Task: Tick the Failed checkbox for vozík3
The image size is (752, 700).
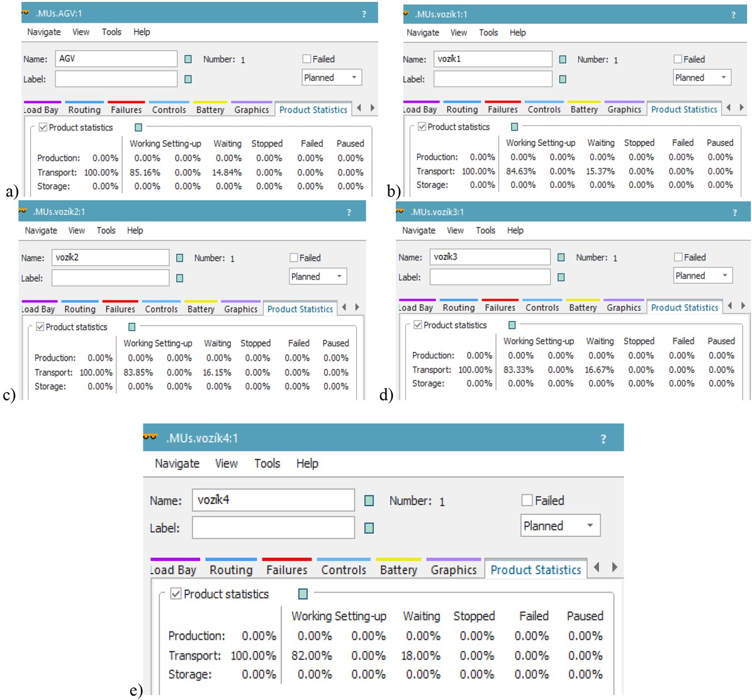Action: tap(678, 257)
